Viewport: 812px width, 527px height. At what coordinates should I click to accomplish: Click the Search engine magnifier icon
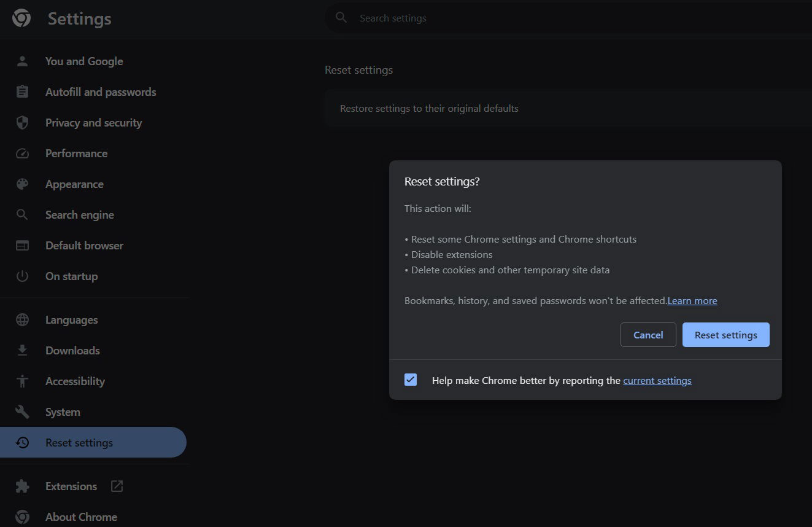[x=22, y=214]
